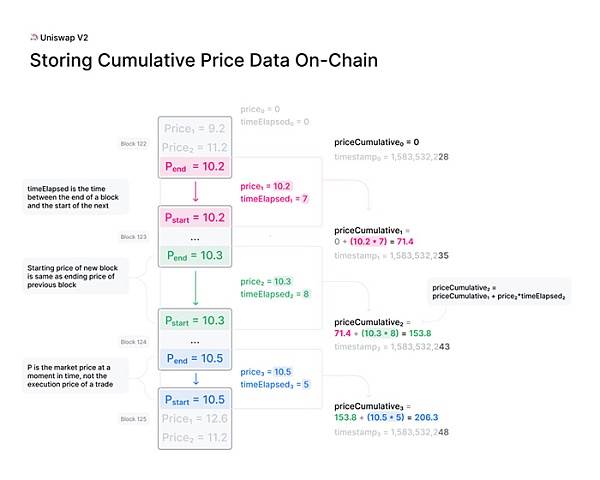Click the pink arrow below Block 122
The image size is (600, 480).
196,191
